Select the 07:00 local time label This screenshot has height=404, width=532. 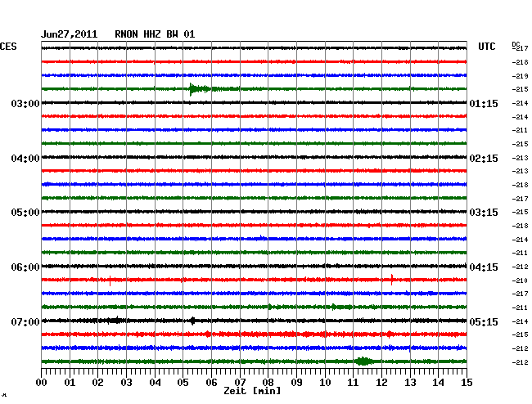25,321
